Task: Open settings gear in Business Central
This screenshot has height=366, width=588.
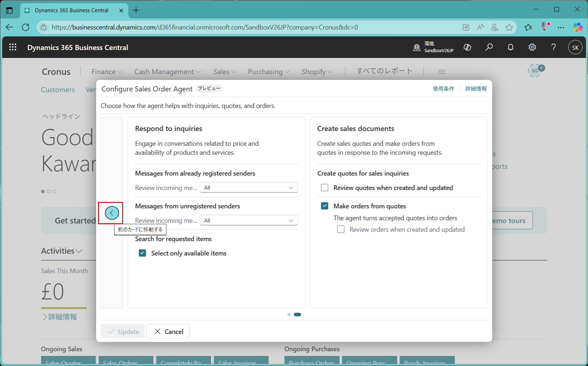Action: [532, 47]
